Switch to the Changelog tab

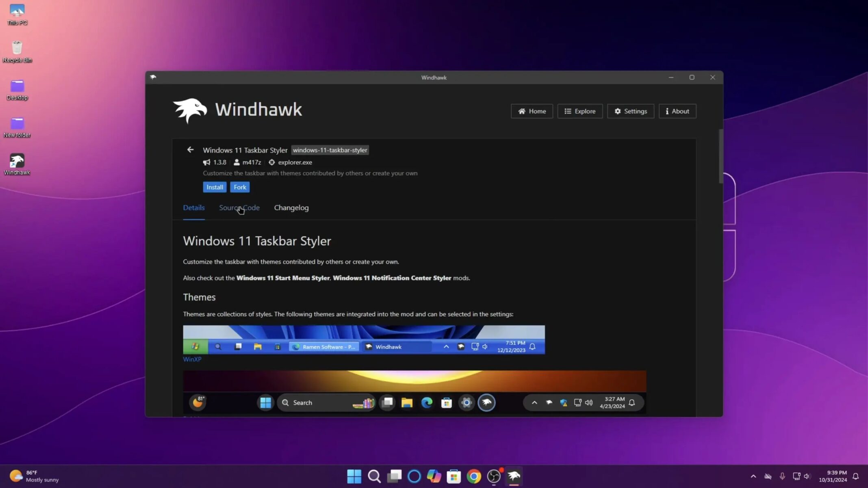click(x=291, y=207)
